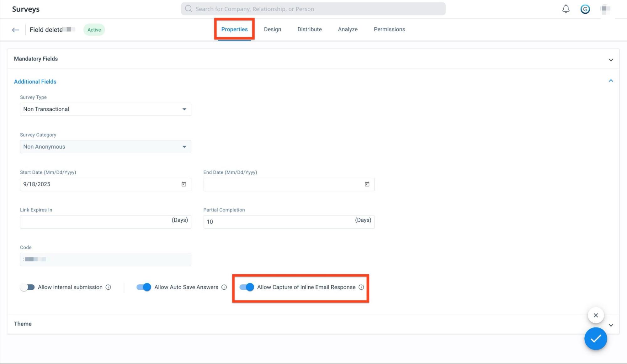Screen dimensions: 627x364
Task: Click the Partial Completion days field
Action: click(289, 222)
